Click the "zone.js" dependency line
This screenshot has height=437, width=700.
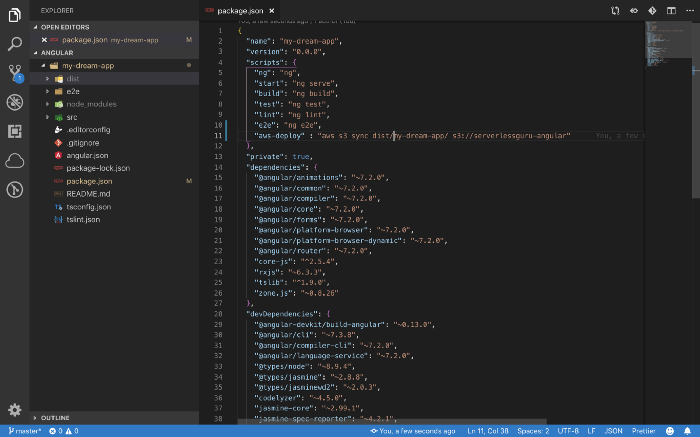tap(296, 293)
